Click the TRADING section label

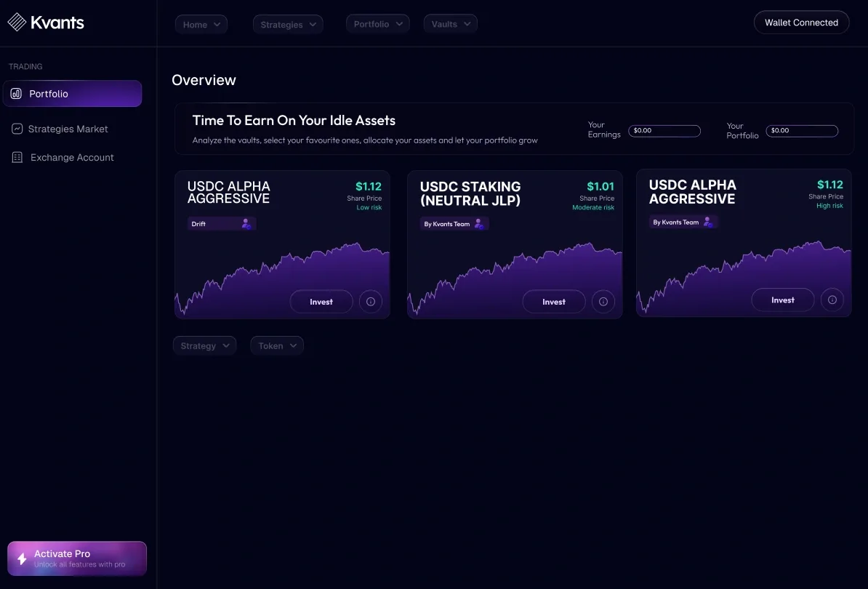25,66
